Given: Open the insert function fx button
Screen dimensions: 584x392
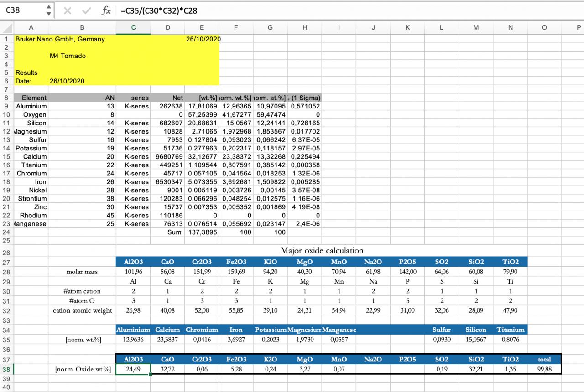Looking at the screenshot, I should (x=106, y=10).
